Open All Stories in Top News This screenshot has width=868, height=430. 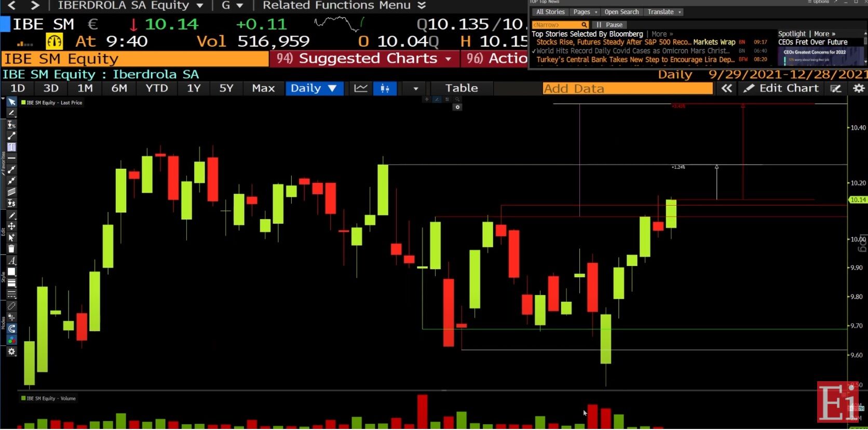[x=550, y=12]
